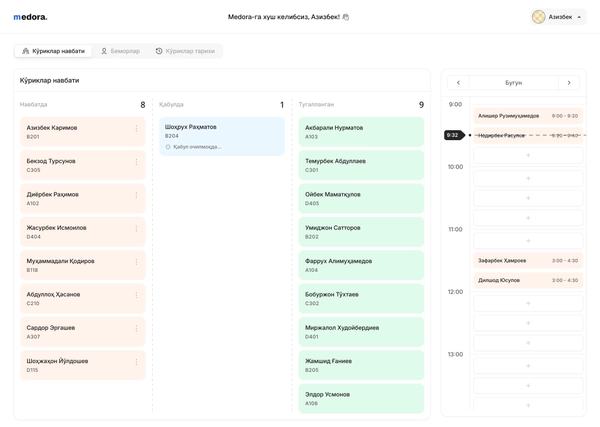Open options menu for Сардор Эргашев card
This screenshot has height=427, width=600.
136,328
